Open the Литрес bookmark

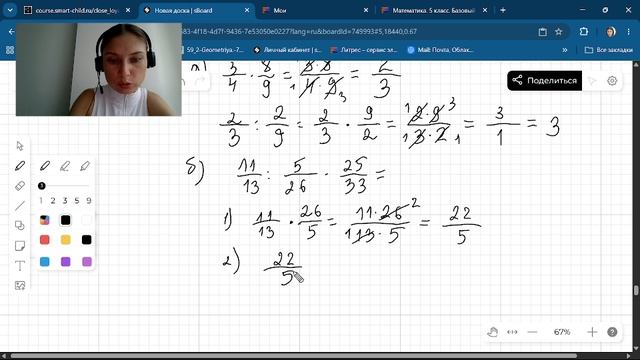tap(364, 50)
